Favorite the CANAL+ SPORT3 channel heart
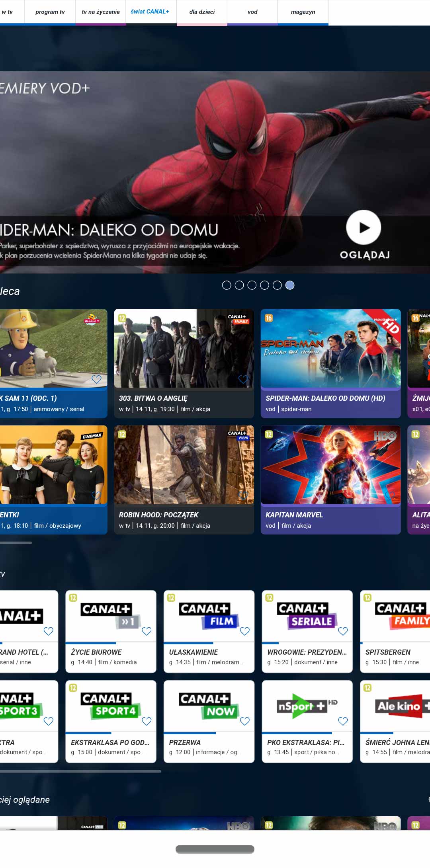The height and width of the screenshot is (868, 430). coord(49,721)
